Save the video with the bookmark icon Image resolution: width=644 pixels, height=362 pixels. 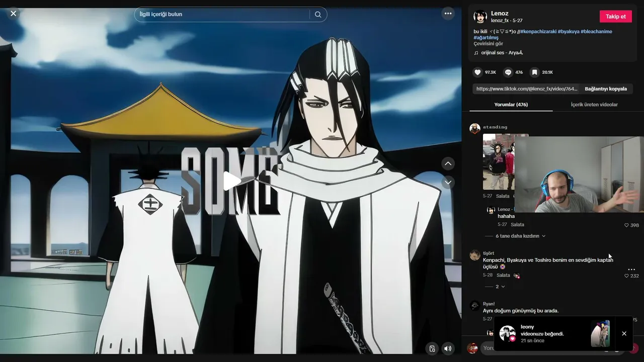point(534,72)
